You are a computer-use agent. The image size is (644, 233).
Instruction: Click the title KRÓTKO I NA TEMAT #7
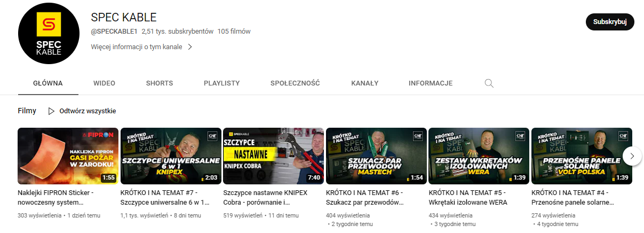tap(165, 198)
